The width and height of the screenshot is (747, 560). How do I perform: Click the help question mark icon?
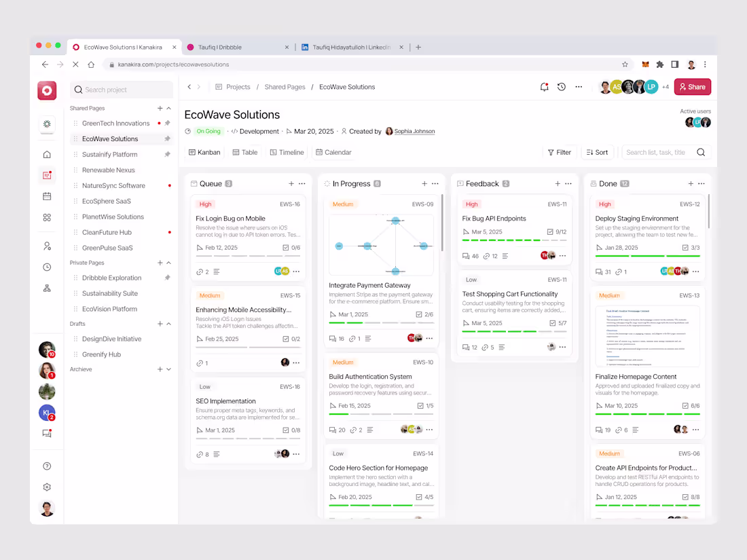click(46, 466)
